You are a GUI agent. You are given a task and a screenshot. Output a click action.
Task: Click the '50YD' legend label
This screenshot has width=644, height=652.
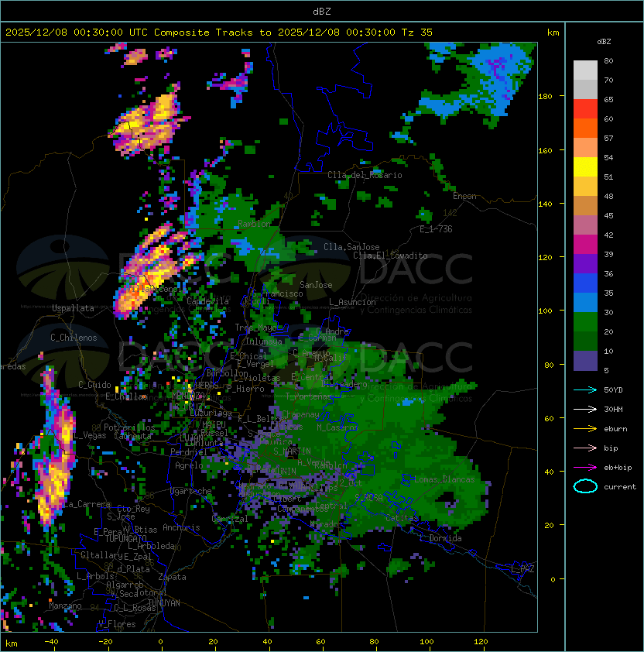pos(613,390)
